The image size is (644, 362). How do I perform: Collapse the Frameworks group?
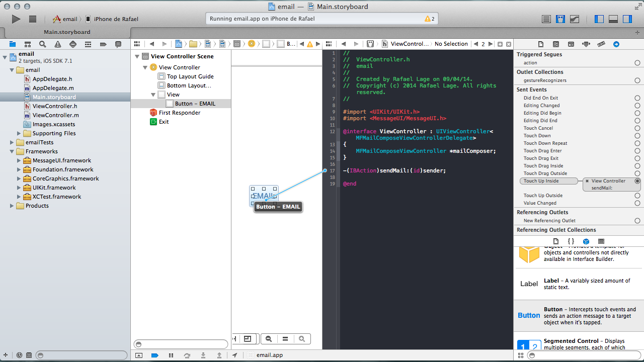pyautogui.click(x=12, y=151)
